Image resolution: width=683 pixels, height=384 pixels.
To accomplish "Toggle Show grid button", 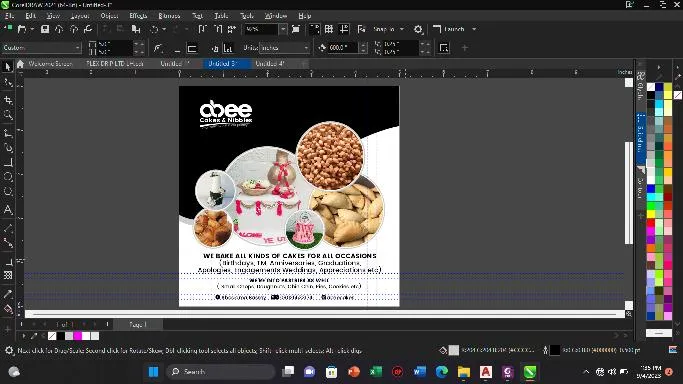I will point(329,29).
